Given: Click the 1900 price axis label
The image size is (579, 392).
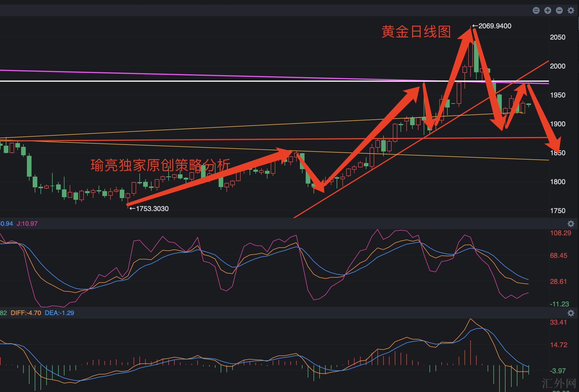Looking at the screenshot, I should (x=557, y=124).
